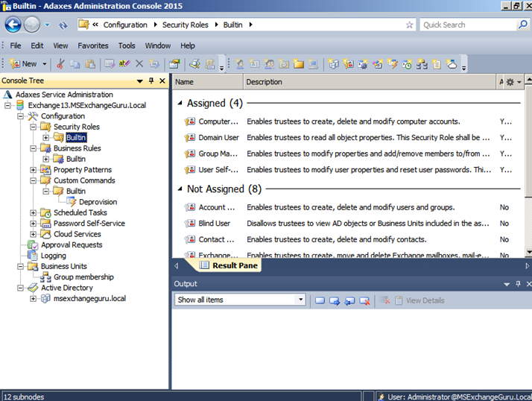Click the Cut scissors toolbar icon
Viewport: 532px width, 401px height.
coord(61,64)
